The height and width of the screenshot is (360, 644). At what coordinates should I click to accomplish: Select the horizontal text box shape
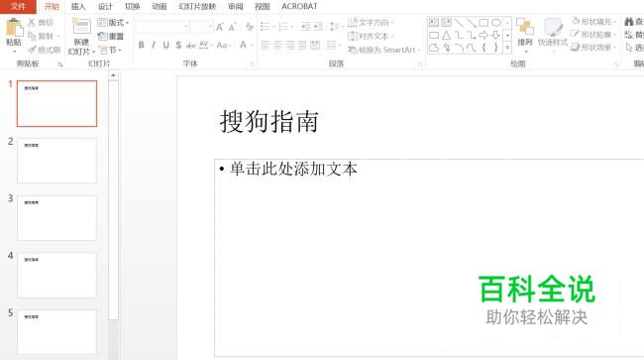[434, 22]
